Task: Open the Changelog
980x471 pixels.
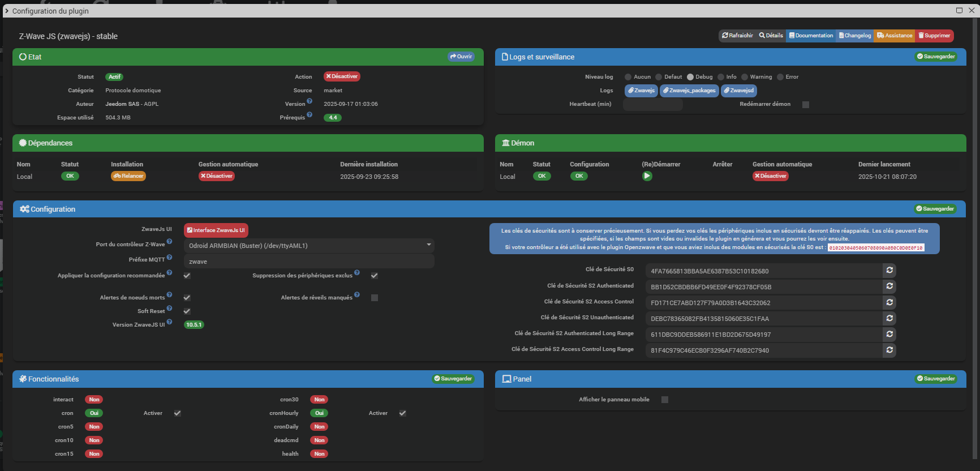Action: click(x=854, y=36)
